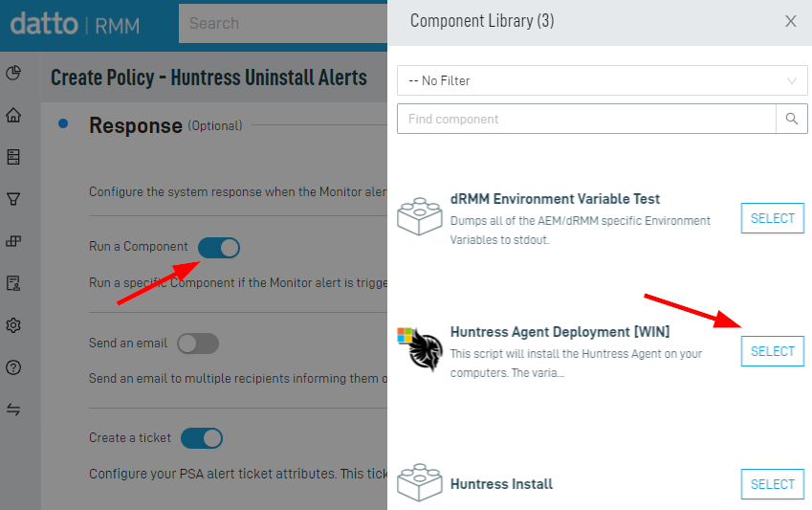Enable the Send an email switch
Image resolution: width=812 pixels, height=510 pixels.
(x=198, y=344)
